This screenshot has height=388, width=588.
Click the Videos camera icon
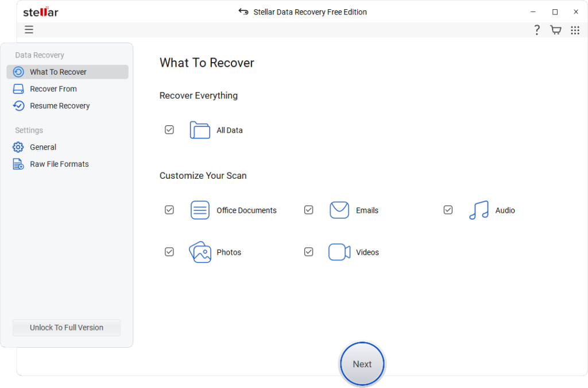click(339, 252)
